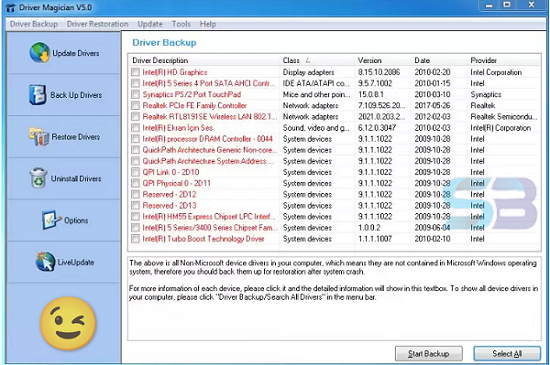This screenshot has width=550, height=365.
Task: Open the Driver Restoration menu
Action: [x=98, y=24]
